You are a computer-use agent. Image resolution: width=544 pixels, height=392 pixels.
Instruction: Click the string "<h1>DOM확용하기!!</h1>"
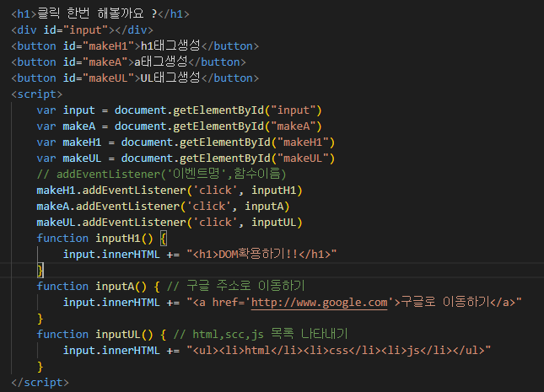click(x=261, y=255)
